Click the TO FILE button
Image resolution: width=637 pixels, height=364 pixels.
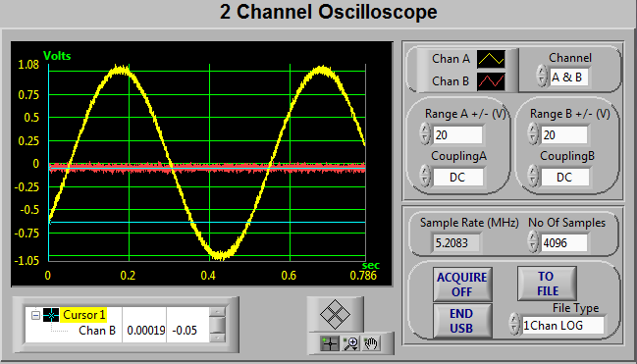[x=548, y=284]
